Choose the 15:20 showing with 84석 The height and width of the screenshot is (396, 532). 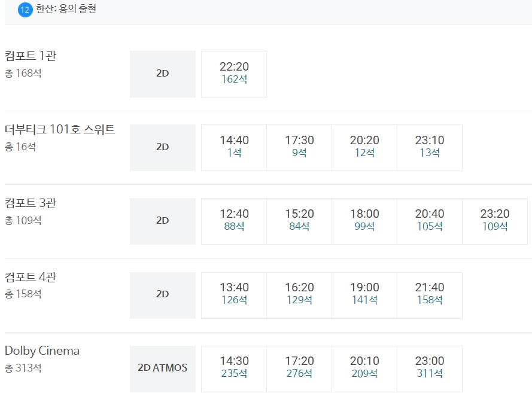[x=299, y=221]
